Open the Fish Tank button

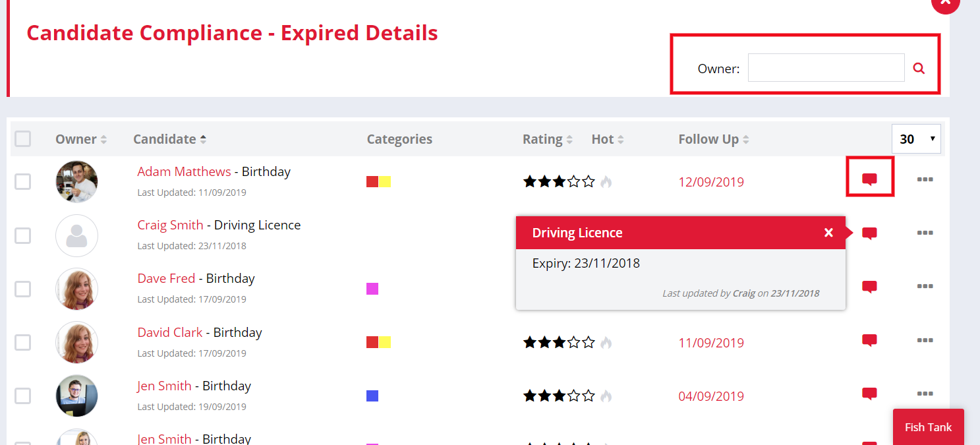coord(928,427)
